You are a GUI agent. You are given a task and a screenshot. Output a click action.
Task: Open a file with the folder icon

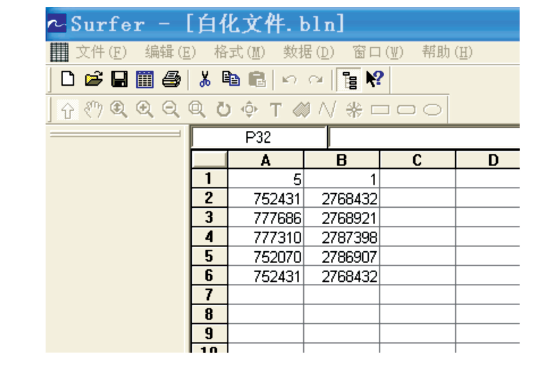[94, 79]
